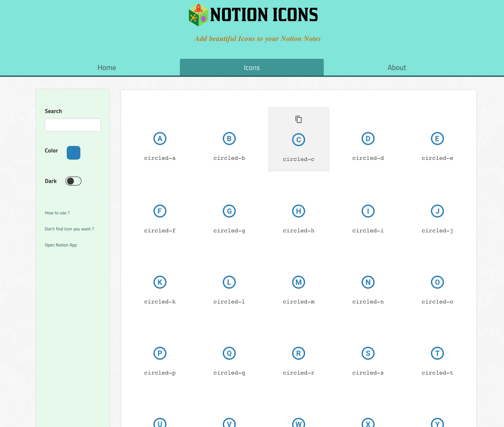Click the circled U icon
The image size is (504, 427).
point(160,422)
